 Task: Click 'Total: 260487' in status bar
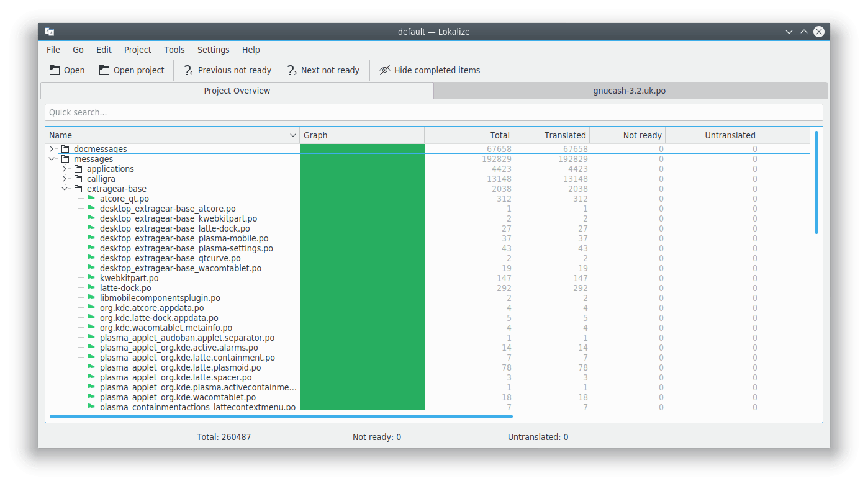coord(224,437)
